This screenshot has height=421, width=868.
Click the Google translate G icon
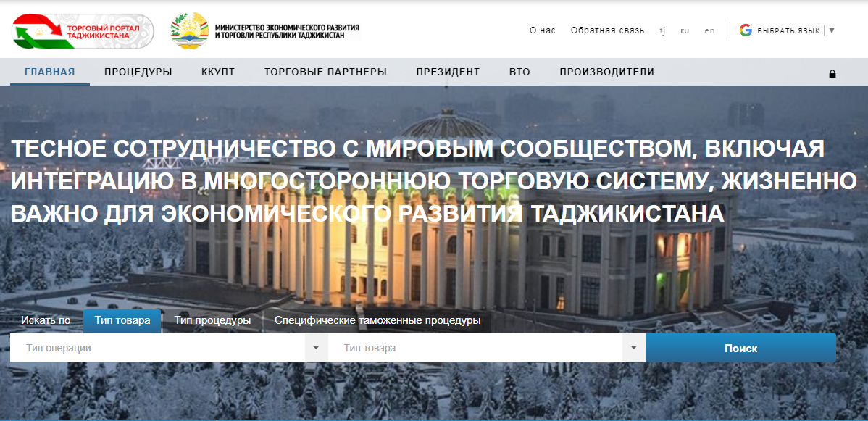[746, 30]
